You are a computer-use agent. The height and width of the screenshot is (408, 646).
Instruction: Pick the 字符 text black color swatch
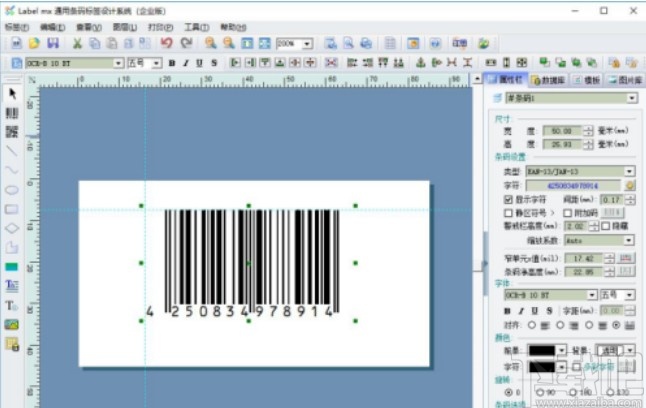[x=542, y=366]
